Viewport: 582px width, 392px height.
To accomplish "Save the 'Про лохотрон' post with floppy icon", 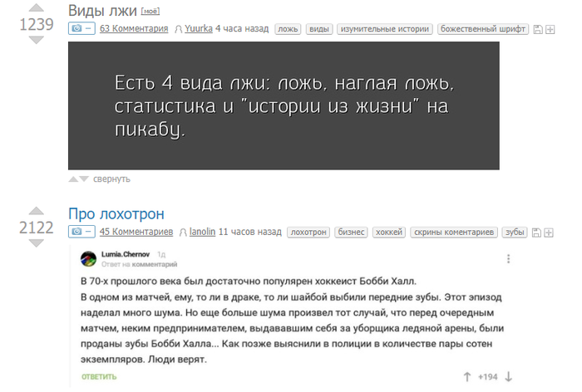I will pyautogui.click(x=536, y=233).
